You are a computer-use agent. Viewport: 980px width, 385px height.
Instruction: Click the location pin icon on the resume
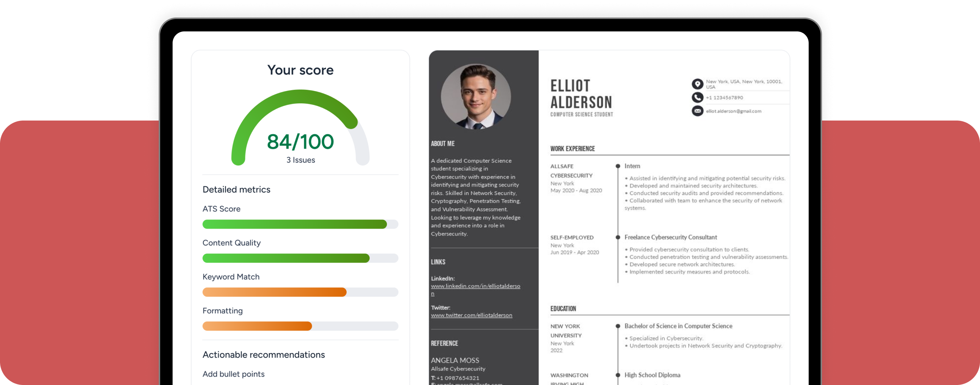(x=697, y=84)
